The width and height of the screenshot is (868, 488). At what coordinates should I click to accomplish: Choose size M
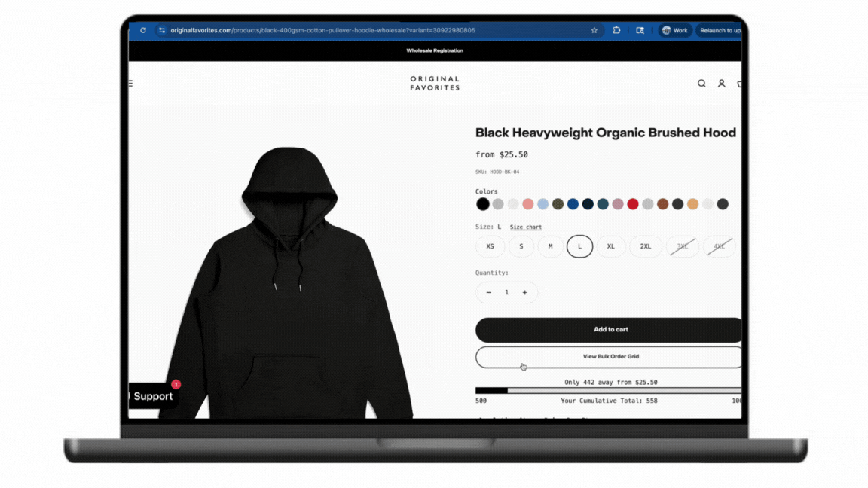click(550, 246)
